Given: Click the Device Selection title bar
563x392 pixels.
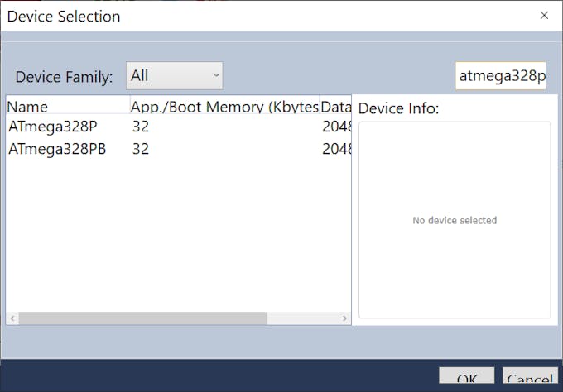Looking at the screenshot, I should pyautogui.click(x=248, y=16).
